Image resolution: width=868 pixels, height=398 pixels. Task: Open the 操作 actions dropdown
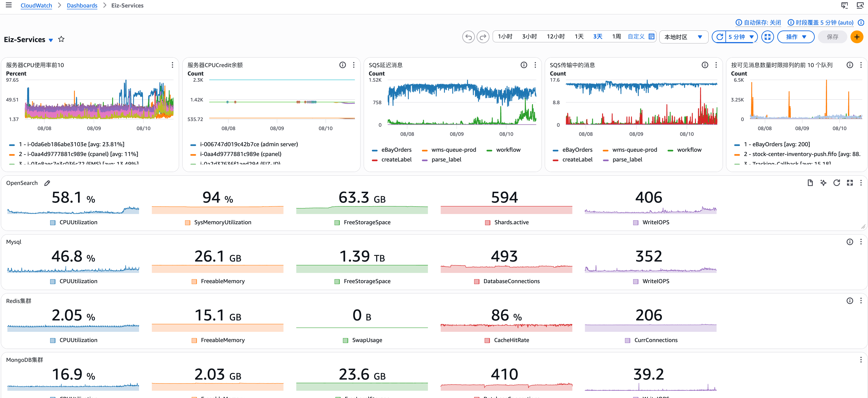coord(796,37)
